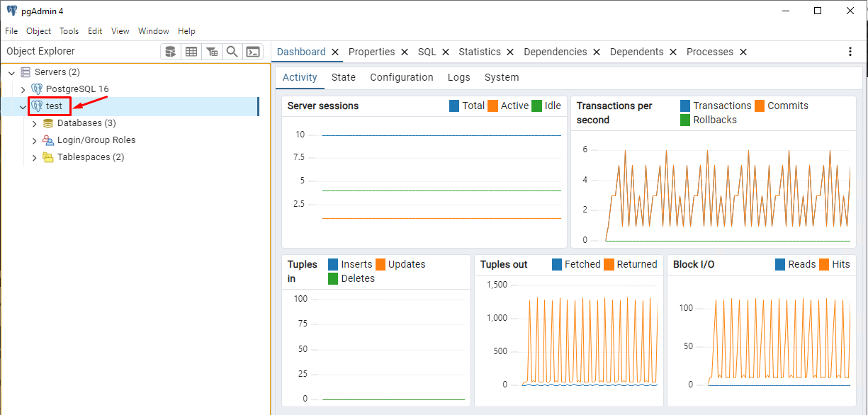The width and height of the screenshot is (868, 415).
Task: Click the Servers group icon
Action: point(26,72)
